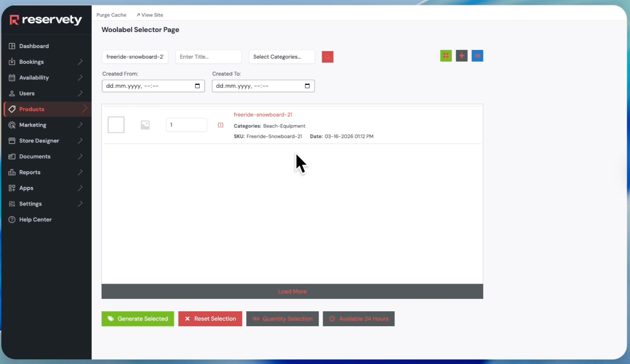Open Help Center from sidebar
The height and width of the screenshot is (364, 630).
click(x=35, y=220)
